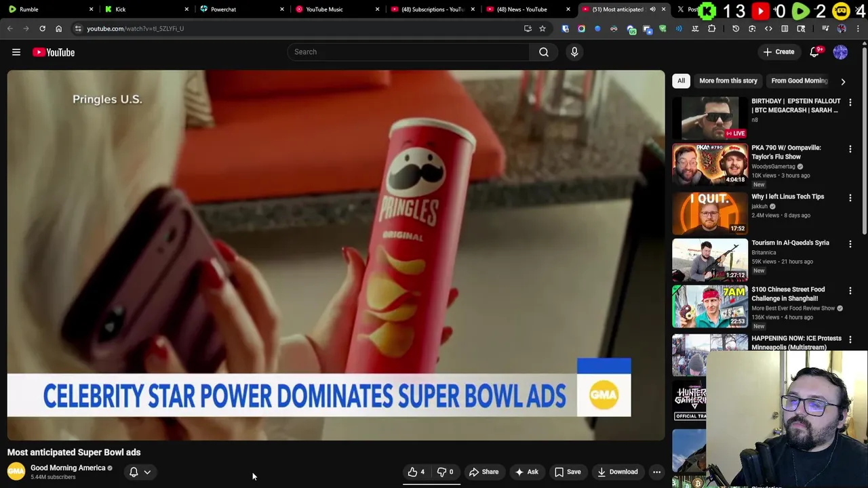Click the "5.44M subscribers" text
The height and width of the screenshot is (488, 868).
pos(53,477)
